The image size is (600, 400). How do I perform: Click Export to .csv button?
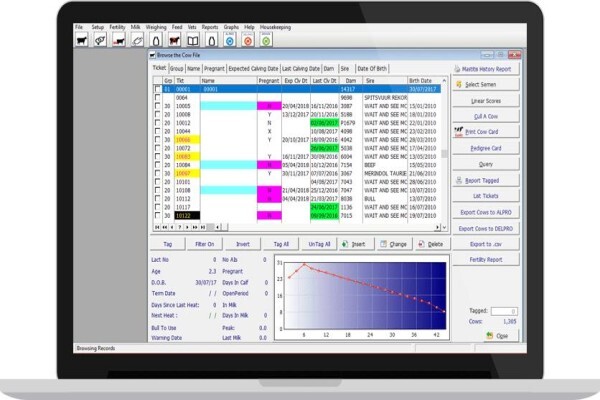(486, 244)
